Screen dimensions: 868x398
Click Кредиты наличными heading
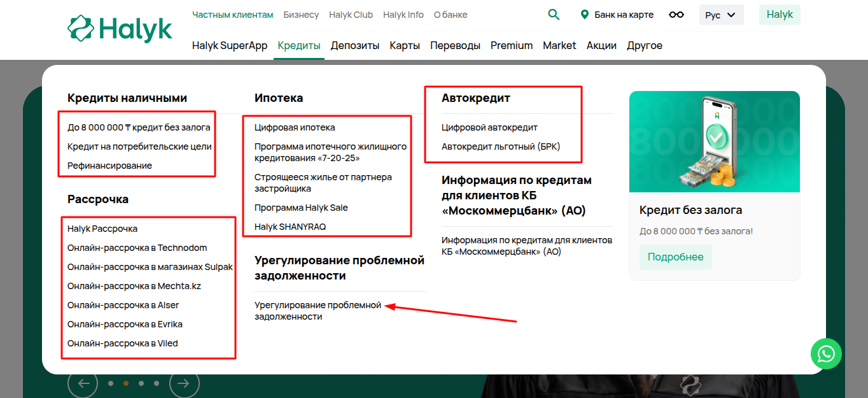pos(127,98)
